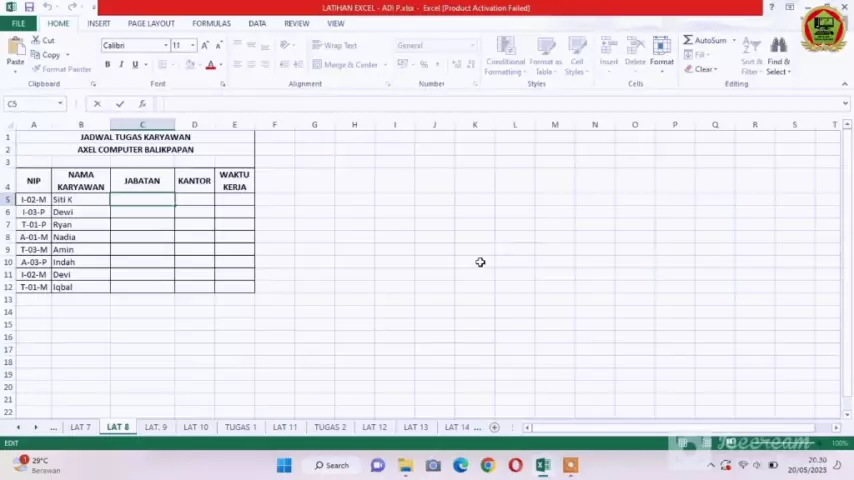The height and width of the screenshot is (480, 854).
Task: Click the Cut scissors icon
Action: 36,41
